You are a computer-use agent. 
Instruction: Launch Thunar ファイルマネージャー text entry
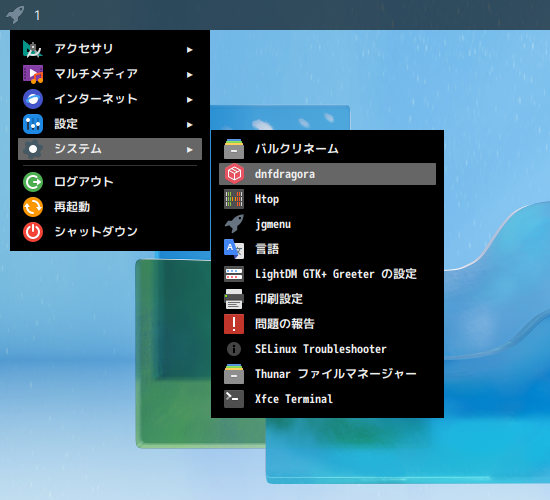click(336, 374)
